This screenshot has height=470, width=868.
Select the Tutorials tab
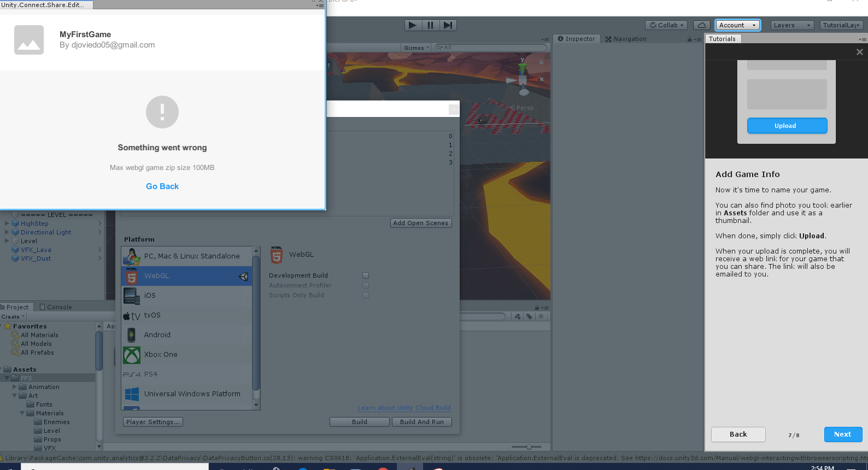coord(723,39)
